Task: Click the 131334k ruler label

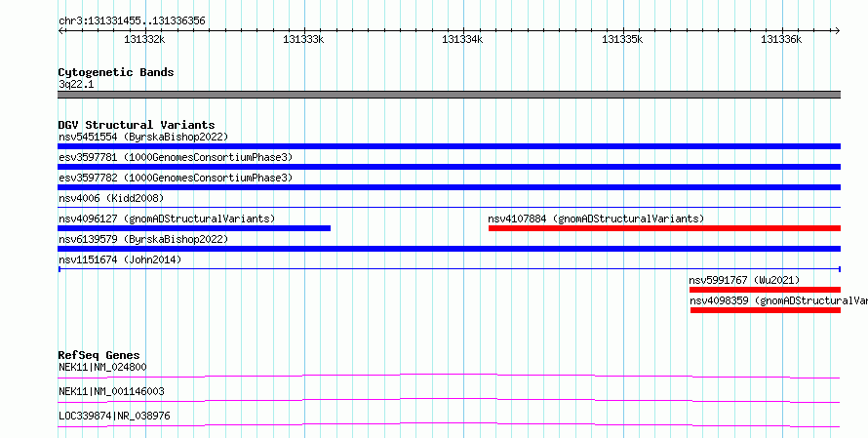Action: pos(462,39)
